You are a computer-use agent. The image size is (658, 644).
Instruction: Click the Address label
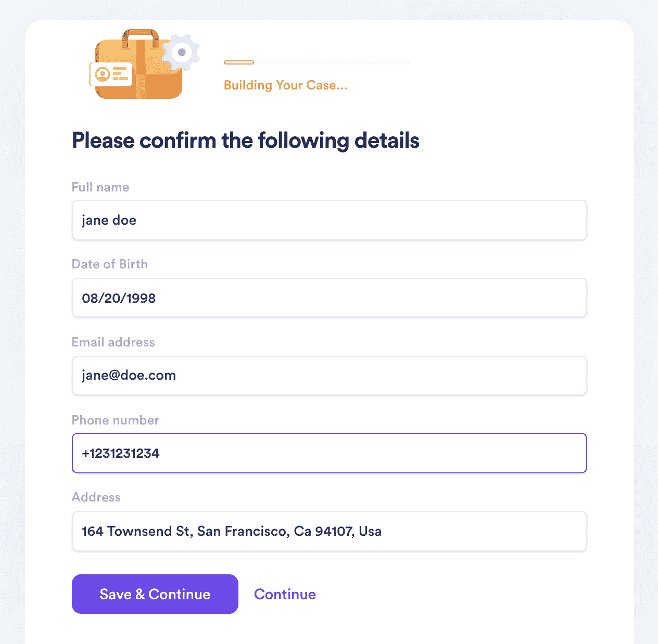tap(96, 497)
